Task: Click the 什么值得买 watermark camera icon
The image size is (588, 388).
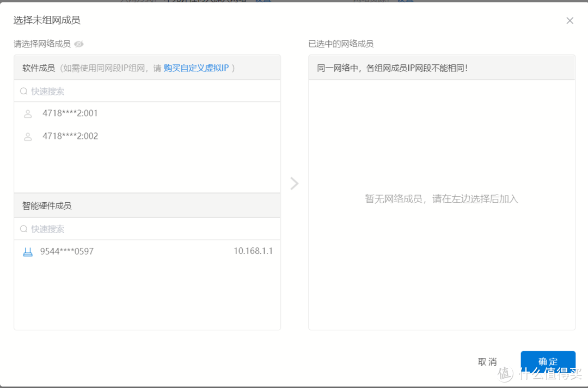Action: click(x=505, y=374)
